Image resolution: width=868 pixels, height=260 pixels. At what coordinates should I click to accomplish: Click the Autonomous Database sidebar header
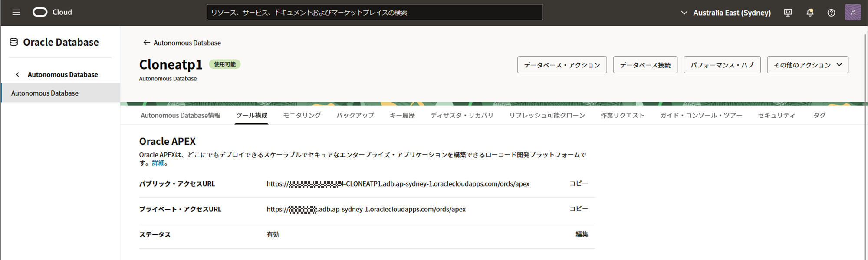(x=62, y=75)
